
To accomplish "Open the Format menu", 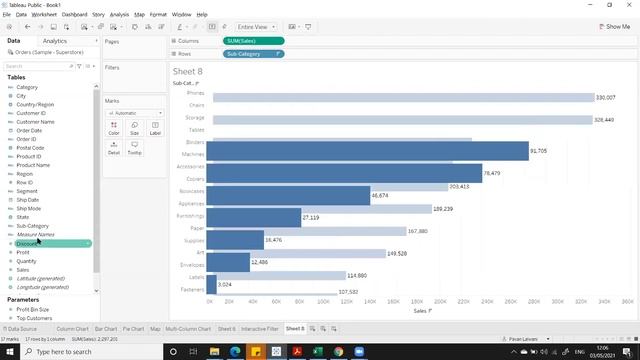I will [x=158, y=14].
